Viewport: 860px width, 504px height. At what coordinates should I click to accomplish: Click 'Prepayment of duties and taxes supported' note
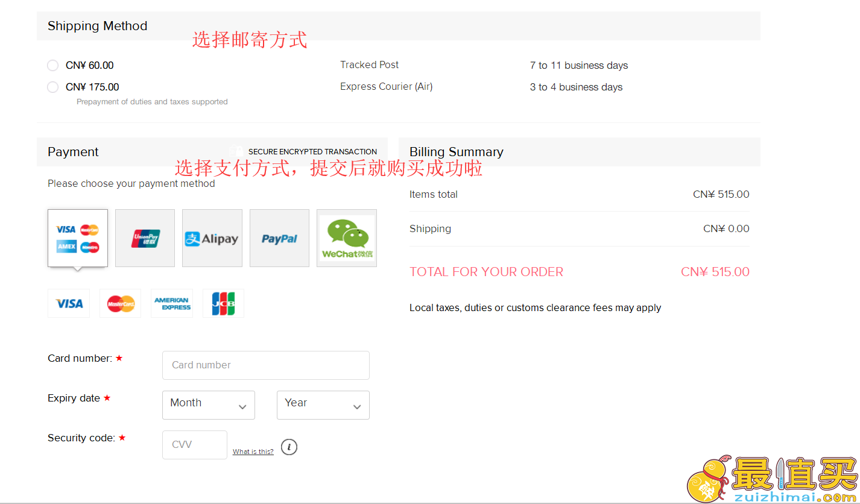pyautogui.click(x=152, y=102)
